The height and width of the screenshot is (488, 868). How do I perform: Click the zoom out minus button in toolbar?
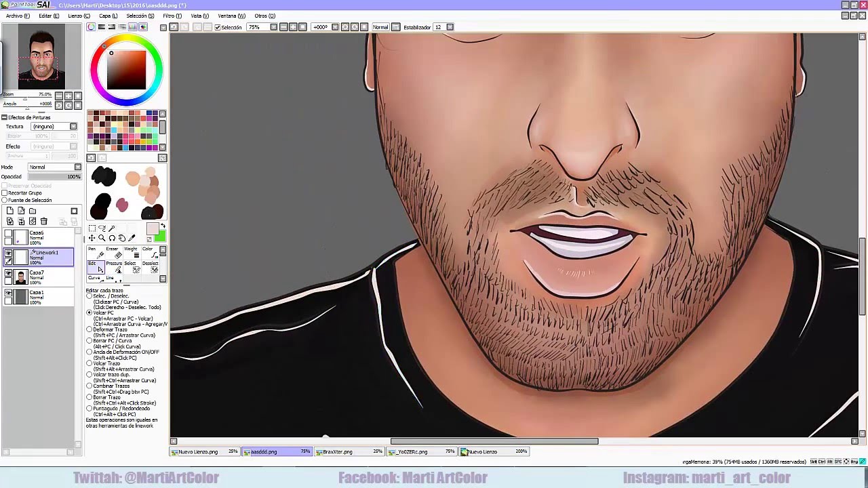283,27
